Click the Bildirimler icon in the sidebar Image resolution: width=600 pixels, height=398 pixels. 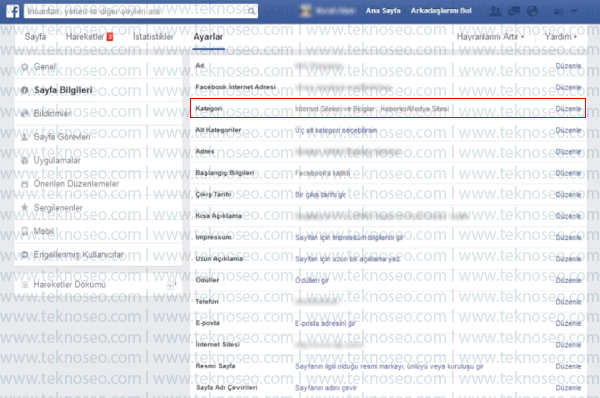pyautogui.click(x=25, y=114)
